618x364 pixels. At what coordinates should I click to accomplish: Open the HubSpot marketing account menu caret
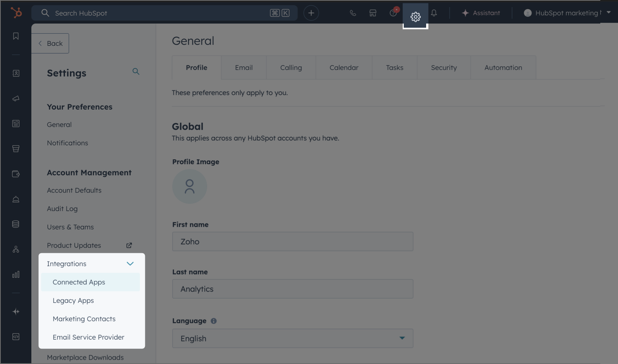pos(609,12)
